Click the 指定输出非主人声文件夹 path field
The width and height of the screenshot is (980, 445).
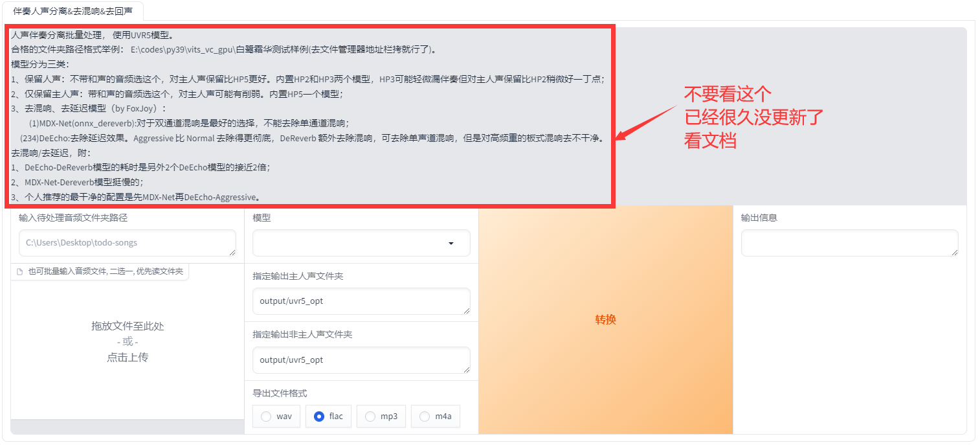pos(361,360)
